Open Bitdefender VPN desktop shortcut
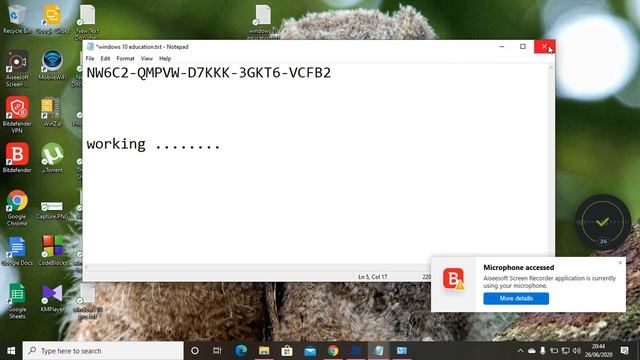 click(x=17, y=115)
